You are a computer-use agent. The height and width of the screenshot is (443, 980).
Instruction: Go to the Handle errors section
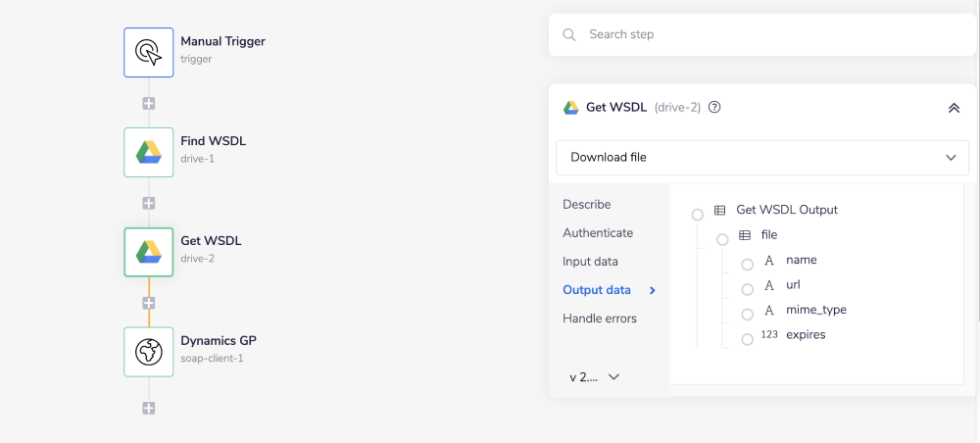click(600, 319)
